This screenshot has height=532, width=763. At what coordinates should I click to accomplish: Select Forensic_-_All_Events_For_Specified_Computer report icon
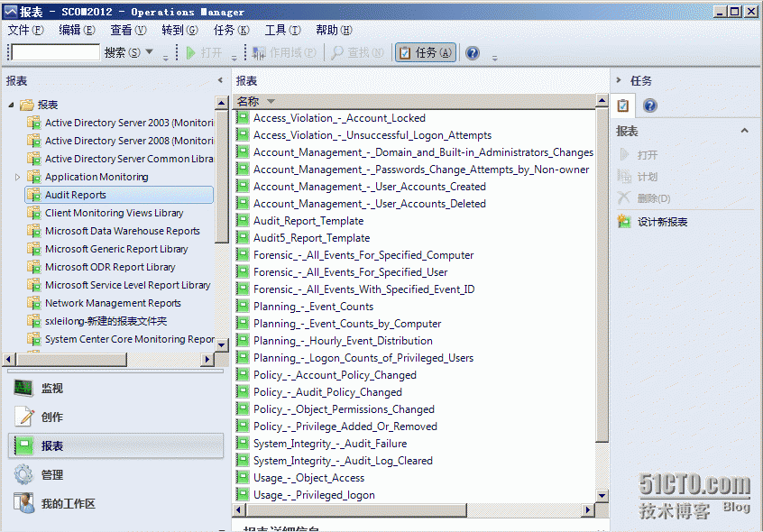tap(243, 255)
